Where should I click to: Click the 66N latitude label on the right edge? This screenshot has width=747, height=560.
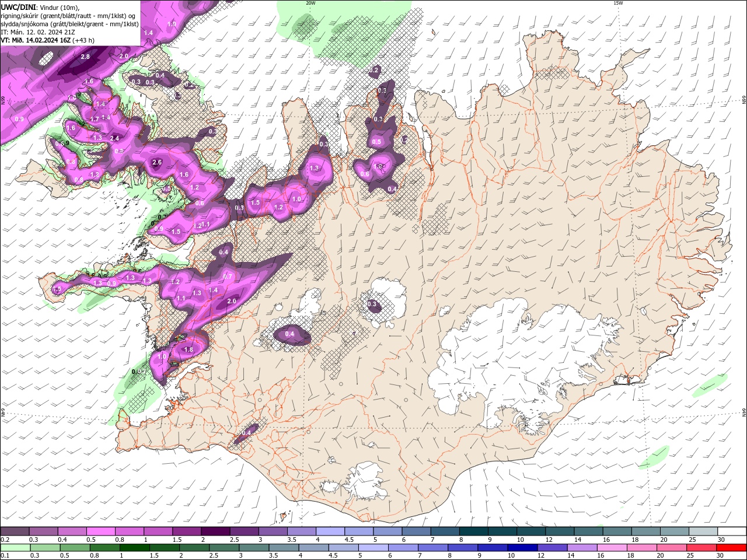743,100
